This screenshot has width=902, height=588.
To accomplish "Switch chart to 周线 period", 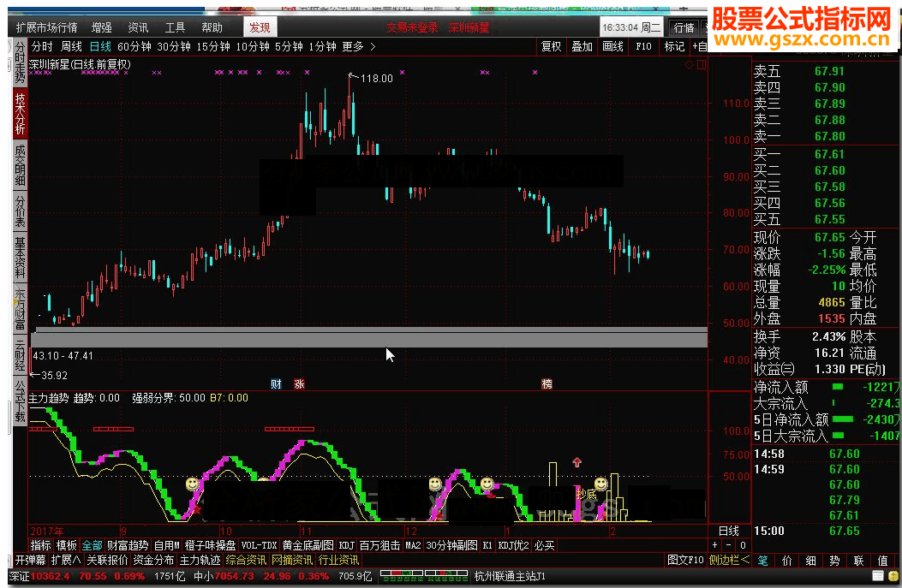I will tap(71, 46).
